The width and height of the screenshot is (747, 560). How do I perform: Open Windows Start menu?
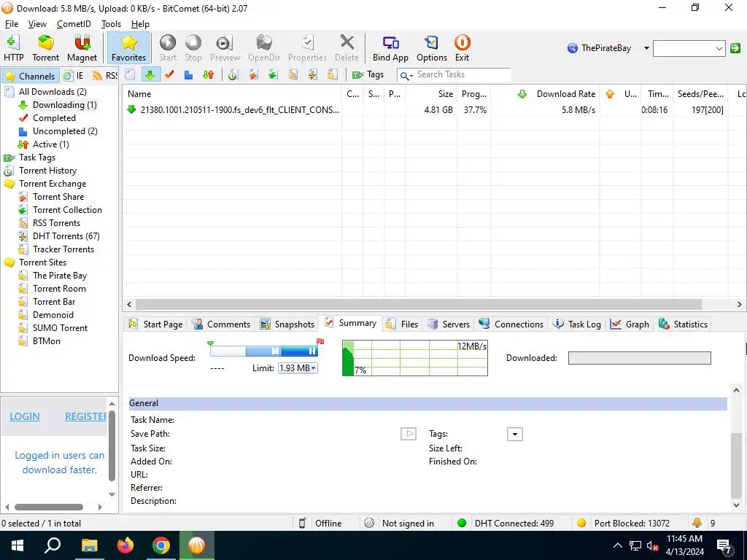click(x=18, y=545)
